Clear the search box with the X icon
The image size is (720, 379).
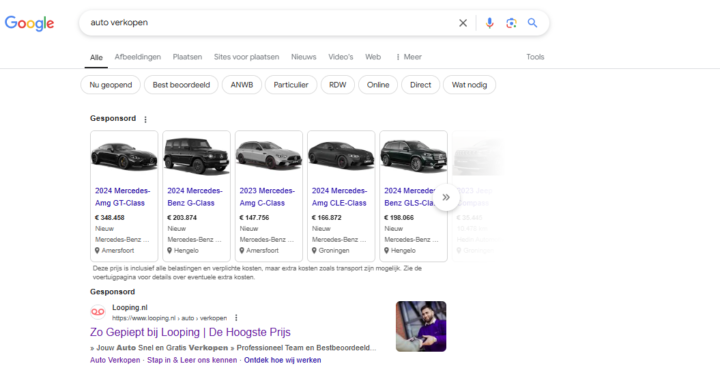[x=463, y=23]
